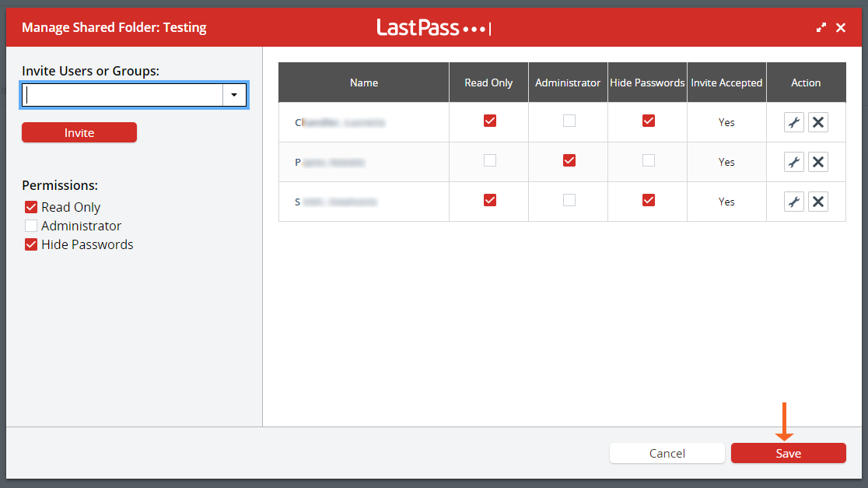
Task: Open the wrench settings for the third user
Action: (794, 201)
